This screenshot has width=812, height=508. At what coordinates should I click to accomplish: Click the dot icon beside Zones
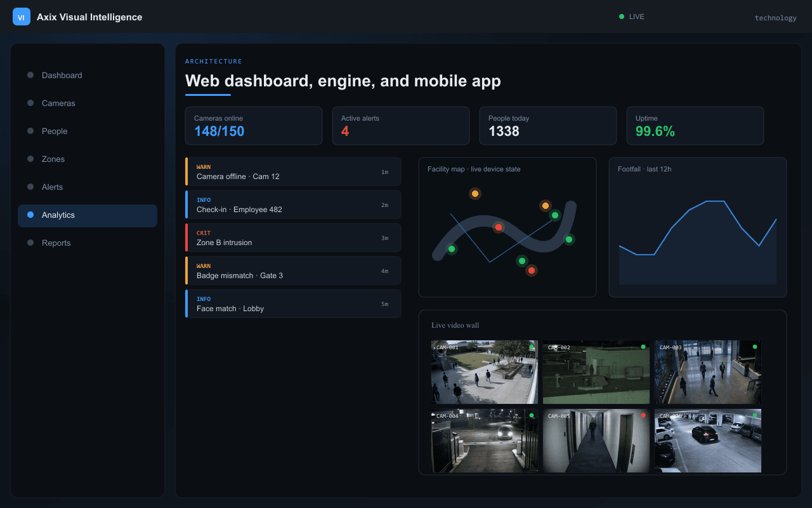coord(30,159)
